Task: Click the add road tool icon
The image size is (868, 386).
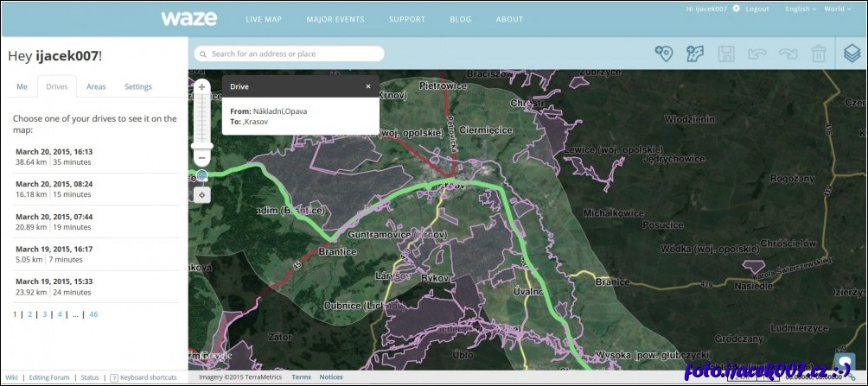Action: tap(695, 54)
